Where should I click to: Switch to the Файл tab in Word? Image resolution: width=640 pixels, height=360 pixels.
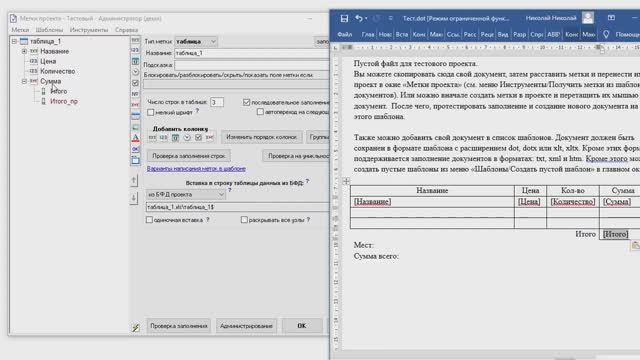tap(345, 35)
